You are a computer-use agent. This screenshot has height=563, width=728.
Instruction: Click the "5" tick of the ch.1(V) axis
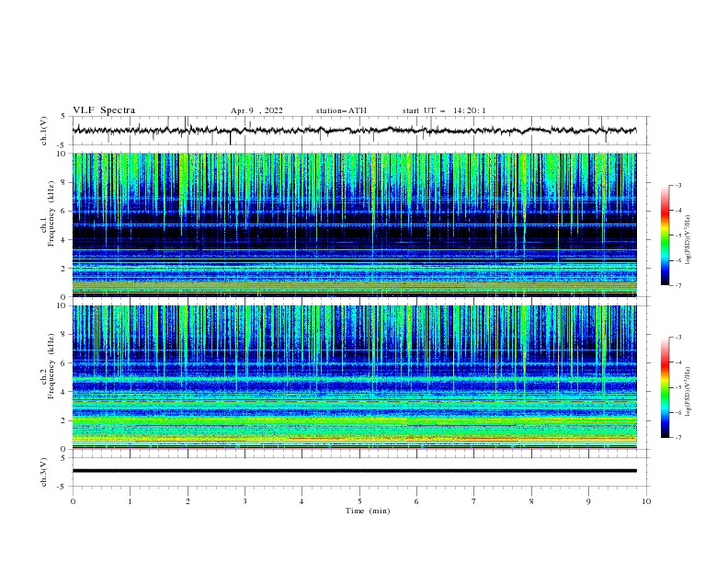[63, 116]
